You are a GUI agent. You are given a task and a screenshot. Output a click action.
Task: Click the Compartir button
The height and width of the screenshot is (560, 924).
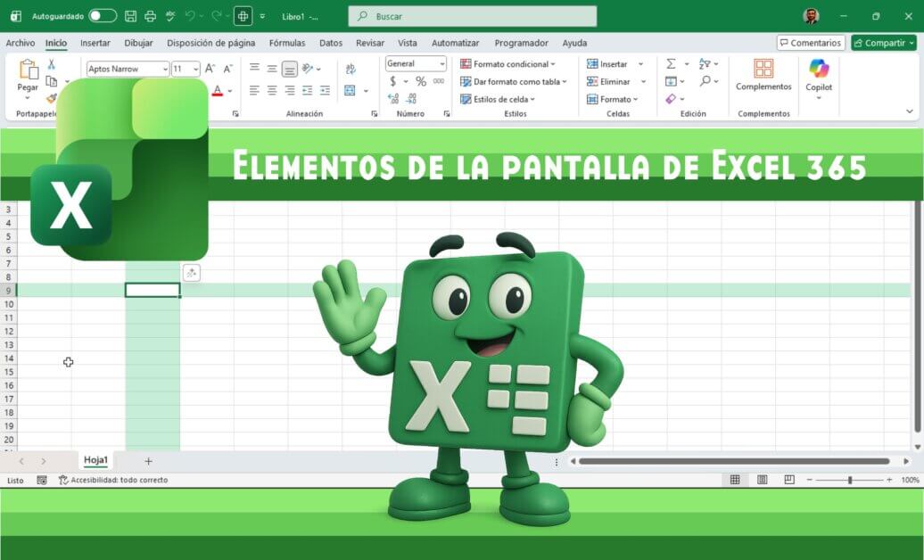(x=883, y=43)
